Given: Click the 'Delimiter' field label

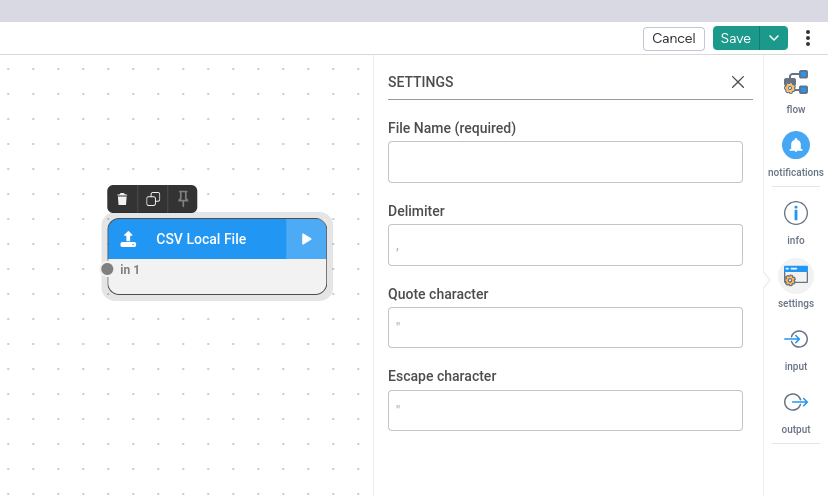Looking at the screenshot, I should coord(416,211).
